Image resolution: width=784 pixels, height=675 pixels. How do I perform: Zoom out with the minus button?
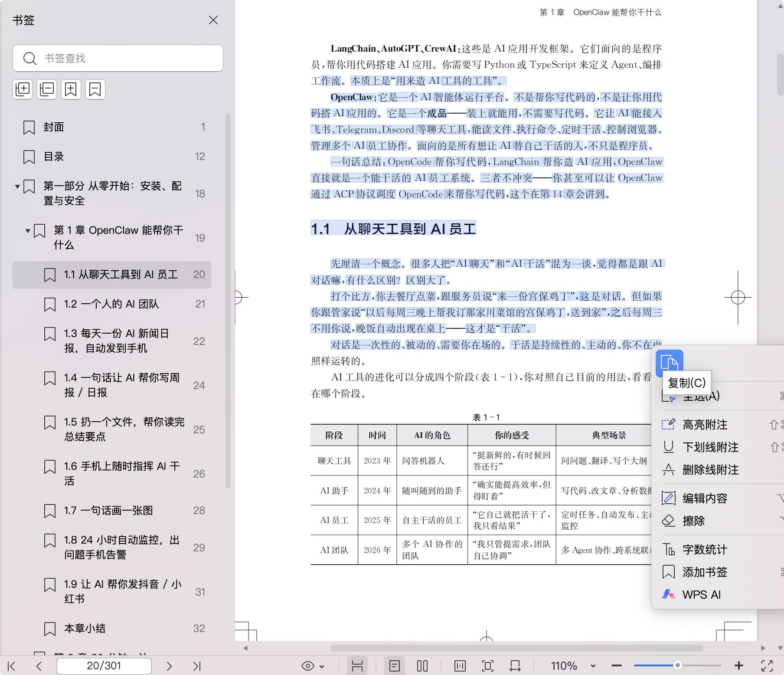coord(617,666)
